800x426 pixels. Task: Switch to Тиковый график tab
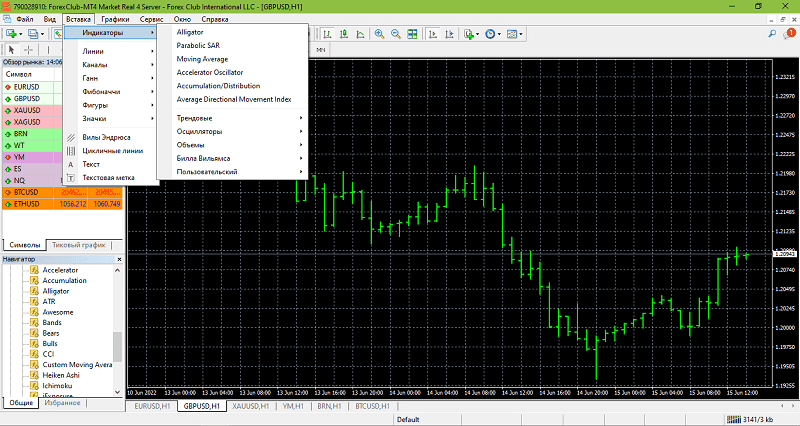pyautogui.click(x=79, y=245)
